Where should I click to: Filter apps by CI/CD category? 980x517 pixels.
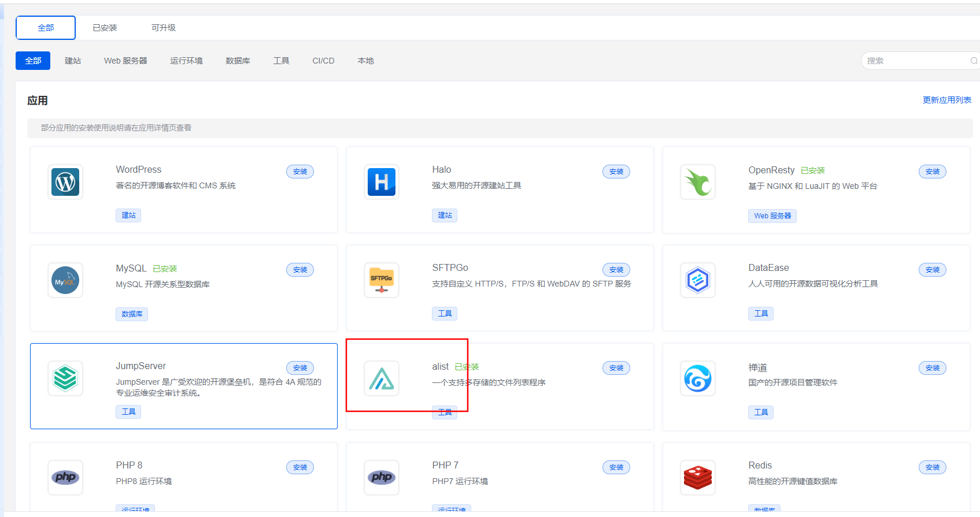tap(323, 61)
